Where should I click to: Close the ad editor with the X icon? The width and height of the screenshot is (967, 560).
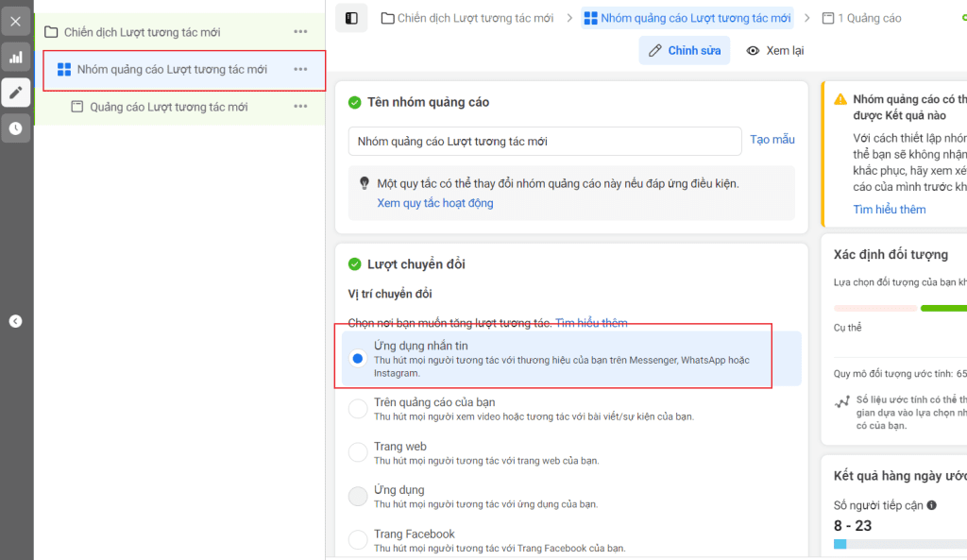[15, 22]
